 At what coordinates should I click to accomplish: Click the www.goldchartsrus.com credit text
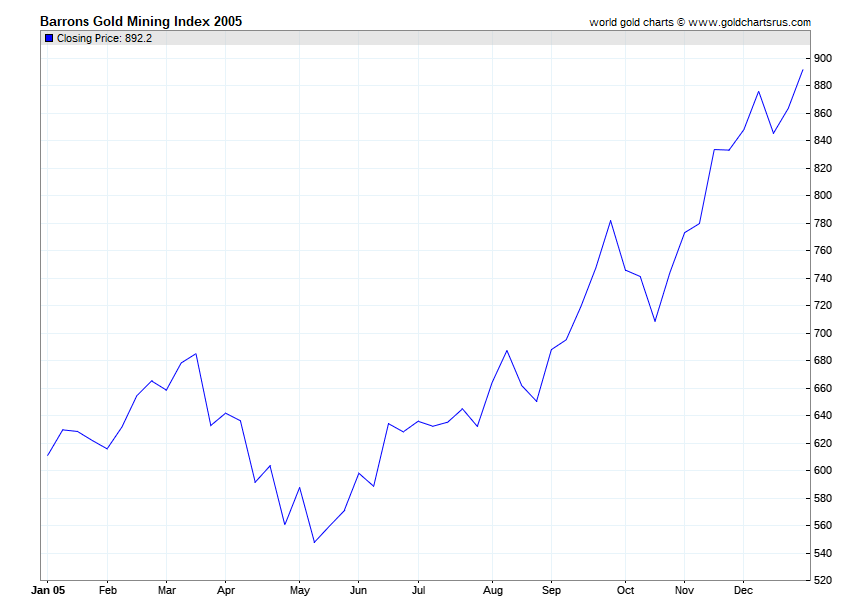point(750,22)
